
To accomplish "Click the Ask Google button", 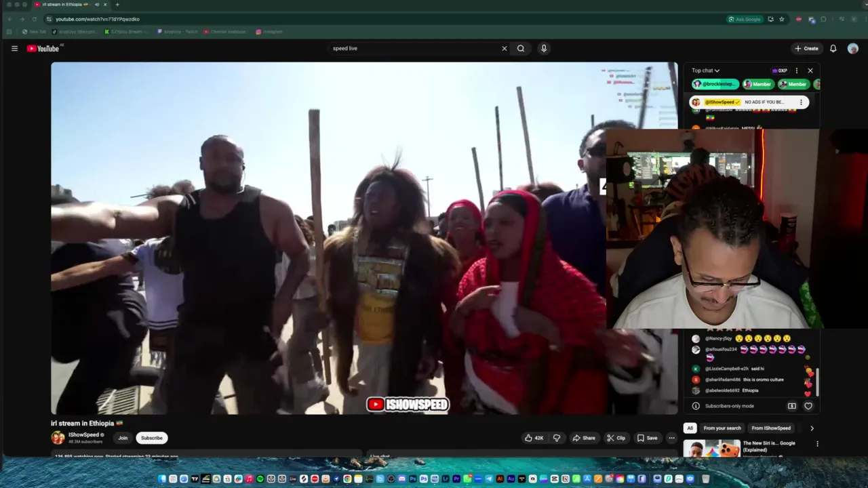I will pos(745,19).
